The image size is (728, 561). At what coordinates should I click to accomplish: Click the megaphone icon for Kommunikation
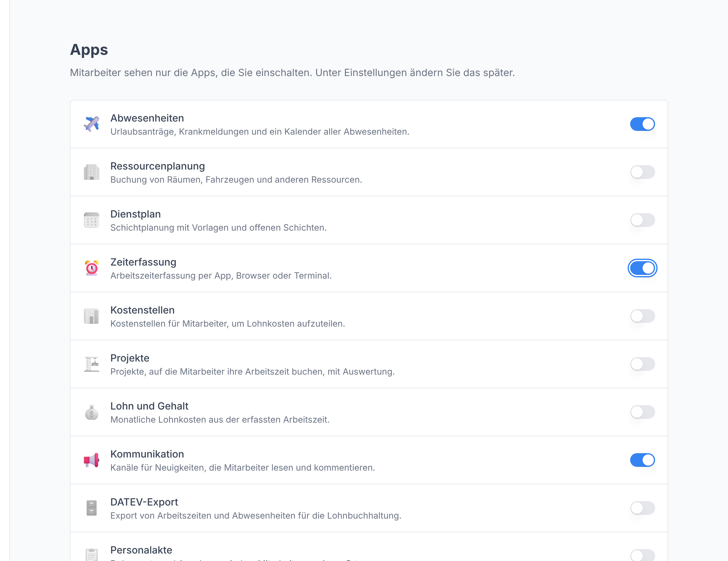click(91, 460)
